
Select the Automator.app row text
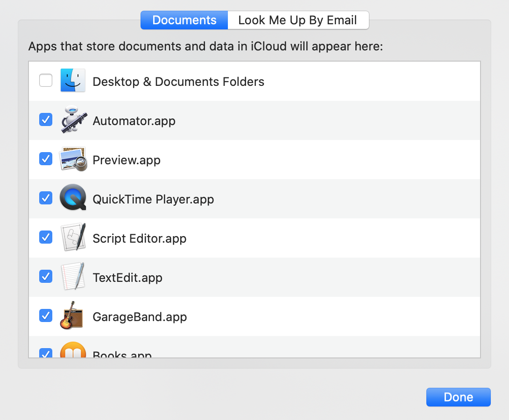click(134, 121)
